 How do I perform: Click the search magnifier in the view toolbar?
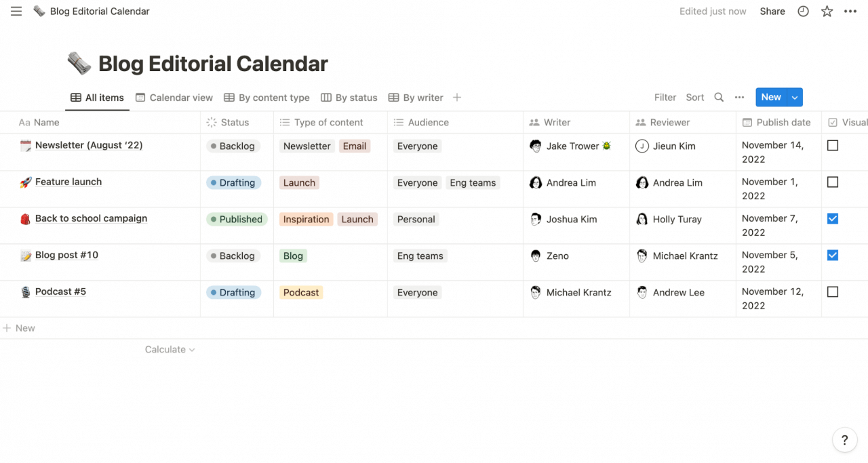[x=719, y=97]
